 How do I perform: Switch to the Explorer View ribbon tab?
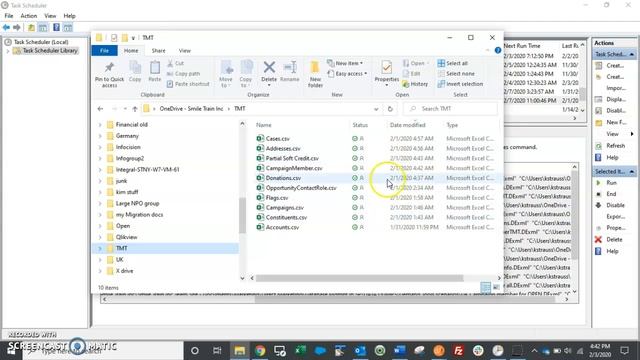pyautogui.click(x=184, y=51)
